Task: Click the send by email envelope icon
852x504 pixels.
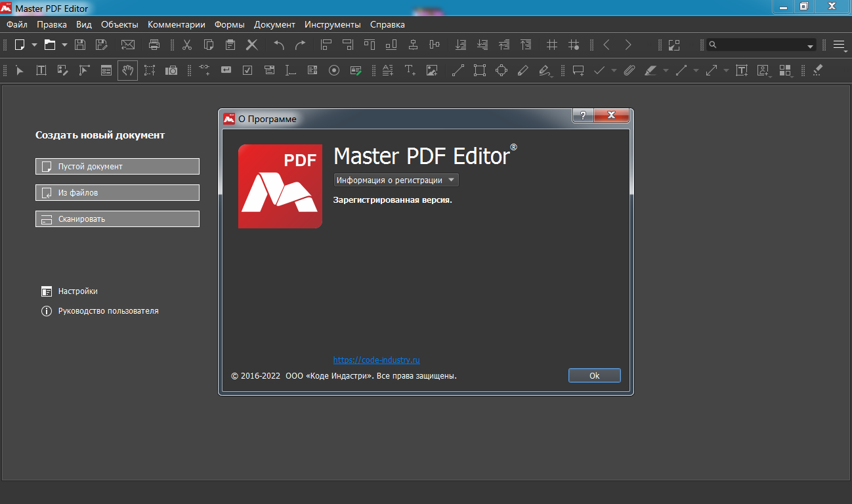Action: pyautogui.click(x=128, y=45)
